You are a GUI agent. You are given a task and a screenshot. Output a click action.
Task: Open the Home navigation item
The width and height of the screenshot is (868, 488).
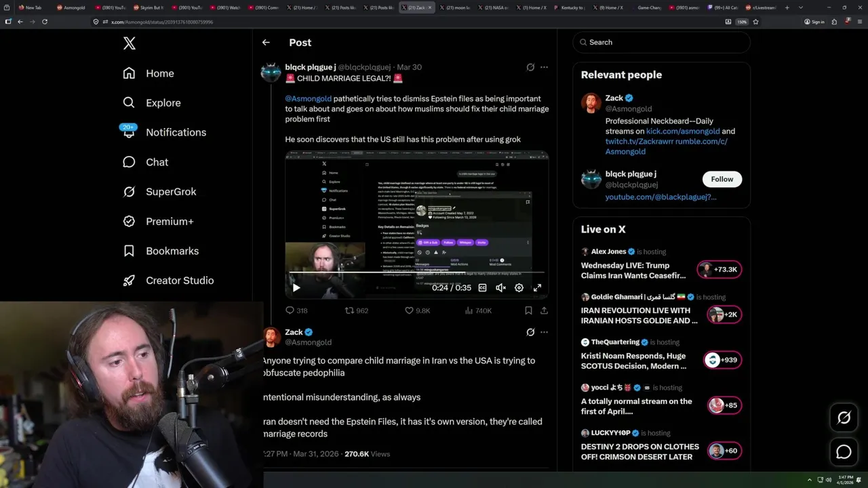click(149, 73)
